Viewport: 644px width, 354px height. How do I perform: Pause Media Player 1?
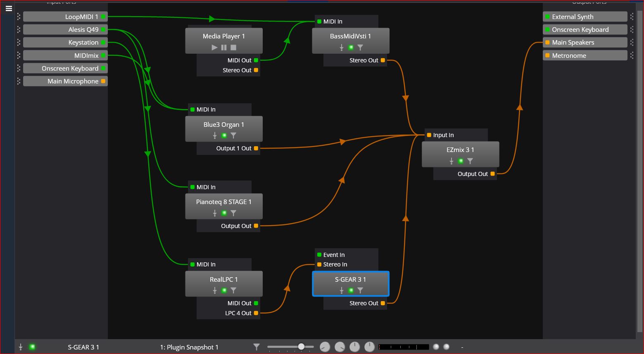click(x=224, y=48)
